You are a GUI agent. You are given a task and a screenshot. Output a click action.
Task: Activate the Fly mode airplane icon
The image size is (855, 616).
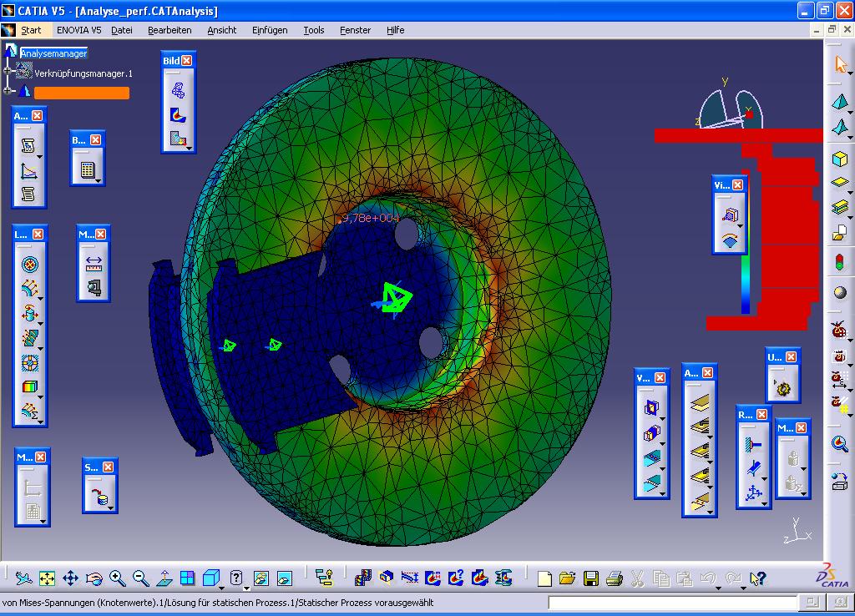click(23, 578)
